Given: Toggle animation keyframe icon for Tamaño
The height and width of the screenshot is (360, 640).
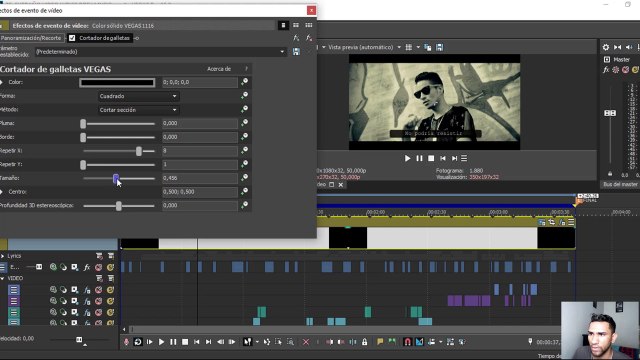Looking at the screenshot, I should click(x=244, y=178).
